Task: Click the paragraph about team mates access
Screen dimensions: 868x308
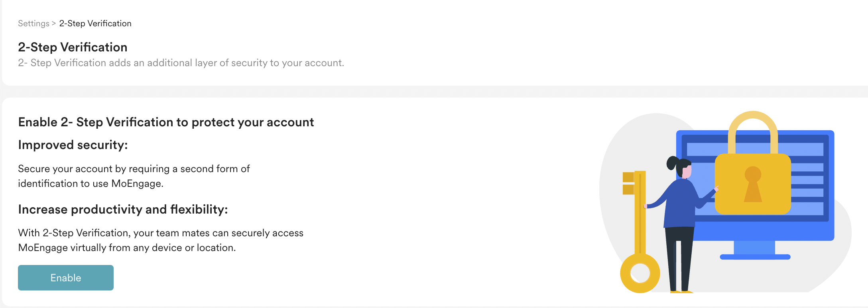Action: click(x=161, y=240)
